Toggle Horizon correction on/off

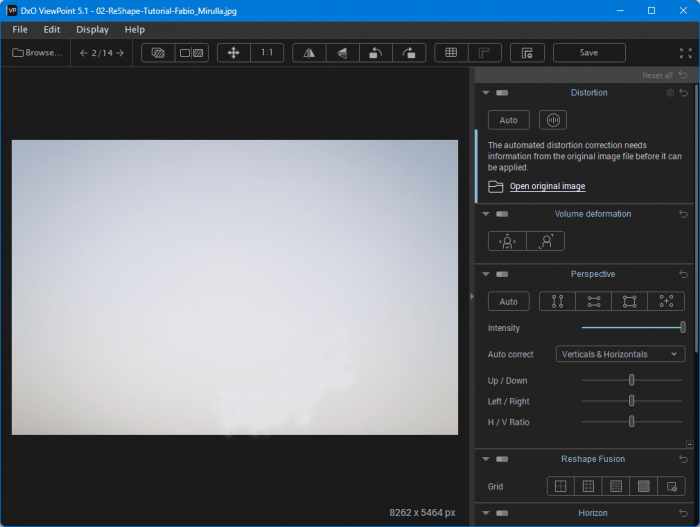(x=502, y=513)
